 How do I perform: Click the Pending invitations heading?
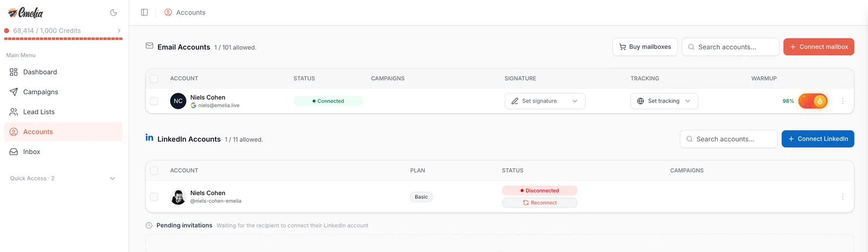click(x=184, y=225)
